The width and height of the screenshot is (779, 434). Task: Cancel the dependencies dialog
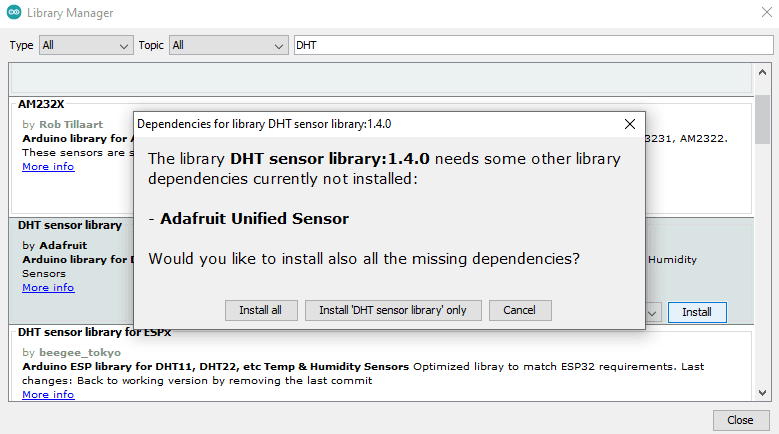(x=520, y=310)
